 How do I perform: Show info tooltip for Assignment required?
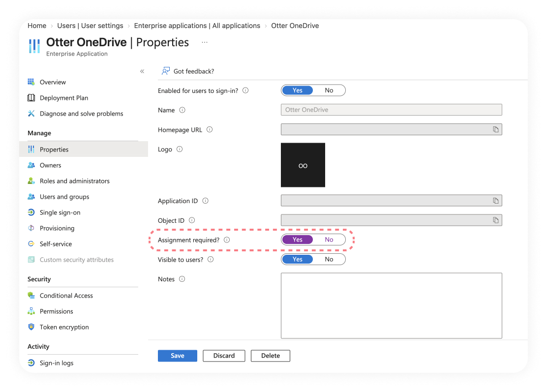227,240
